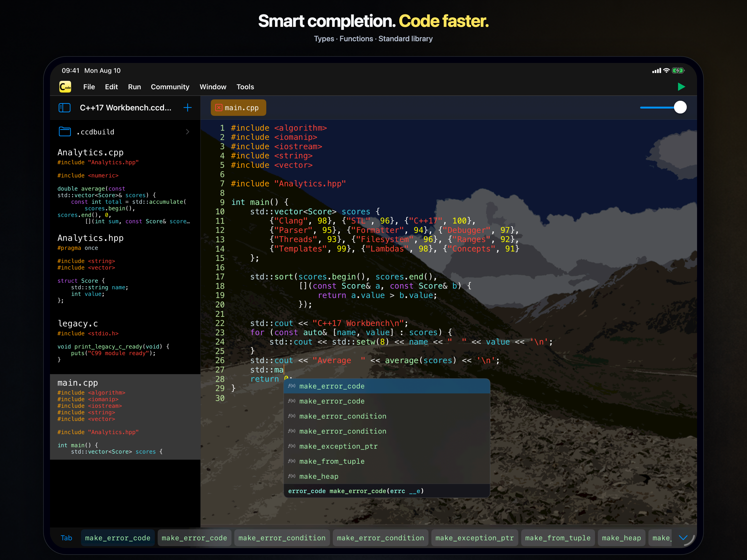Viewport: 747px width, 560px height.
Task: Click the signature hint error_code make_error_code(errc __e)
Action: (x=356, y=491)
